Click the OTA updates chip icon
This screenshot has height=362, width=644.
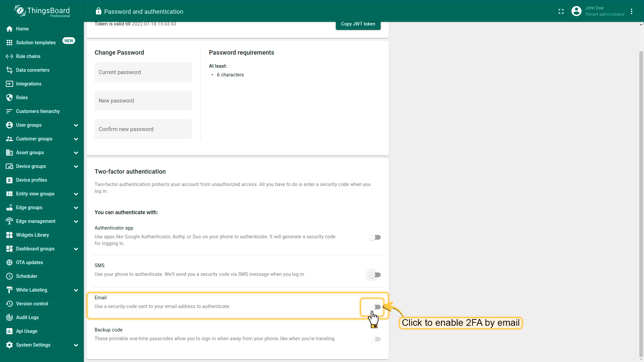tap(9, 262)
